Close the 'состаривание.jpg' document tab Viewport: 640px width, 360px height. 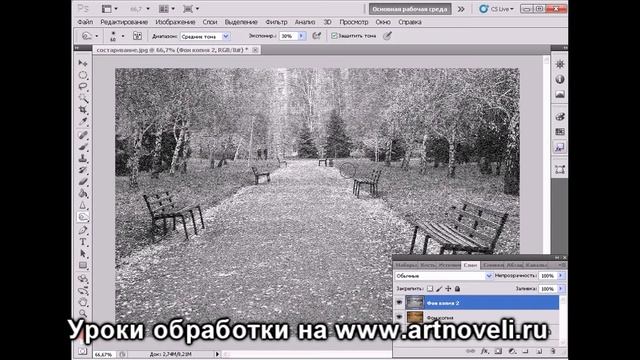tap(255, 50)
